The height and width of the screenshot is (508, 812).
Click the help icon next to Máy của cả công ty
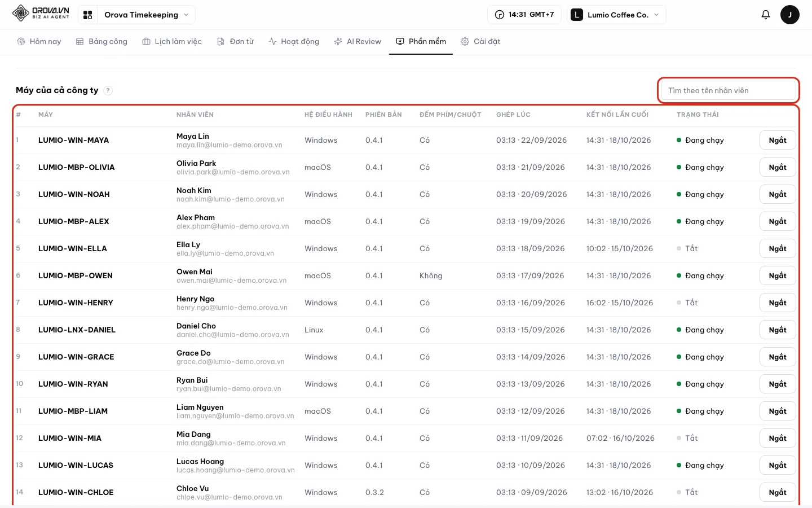coord(108,90)
